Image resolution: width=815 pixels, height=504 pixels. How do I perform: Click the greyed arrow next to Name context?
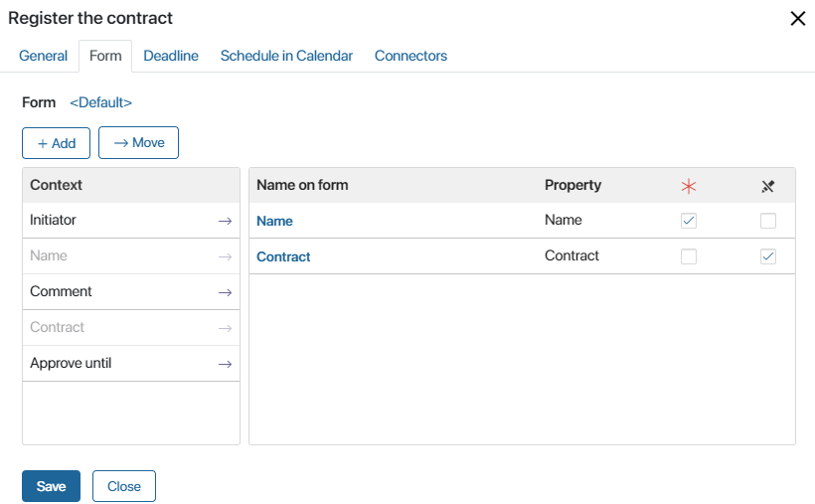(225, 256)
